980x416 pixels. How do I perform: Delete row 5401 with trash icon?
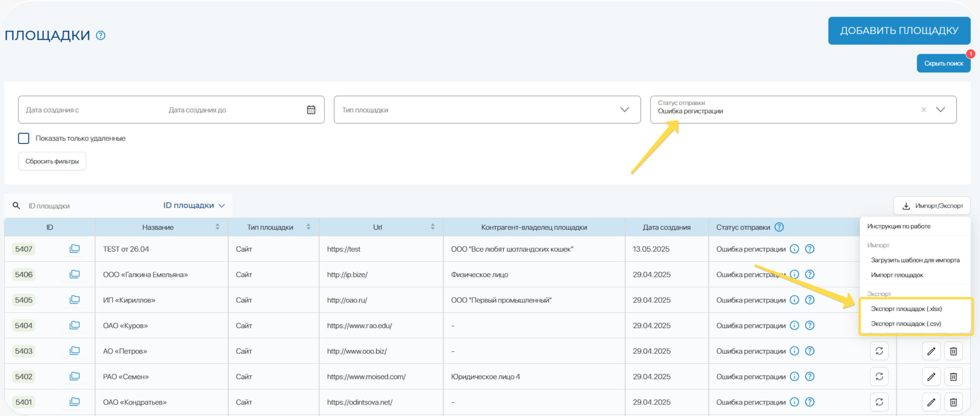(x=953, y=402)
